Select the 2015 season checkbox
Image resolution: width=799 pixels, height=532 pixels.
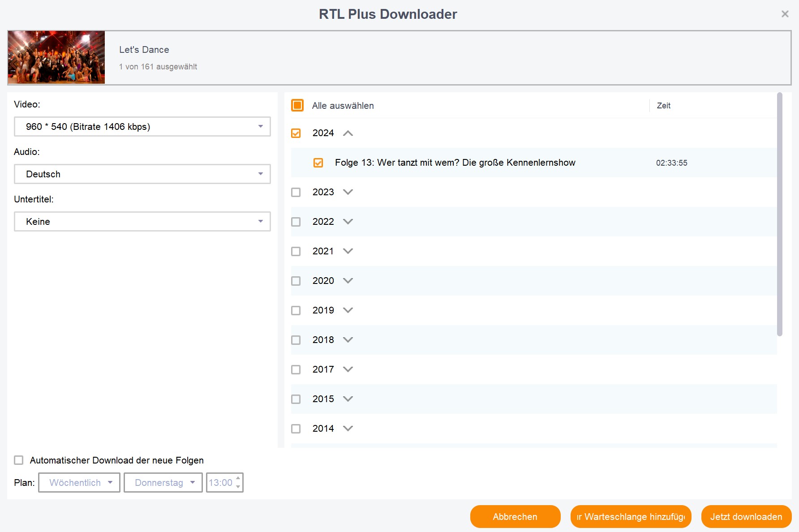click(296, 399)
